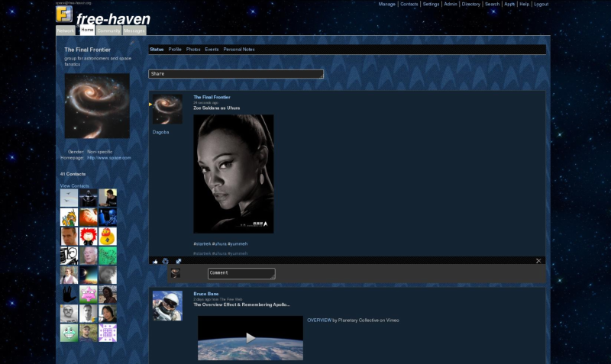The image size is (611, 364).
Task: Open yellow rubber duck contact avatar
Action: pyautogui.click(x=108, y=237)
